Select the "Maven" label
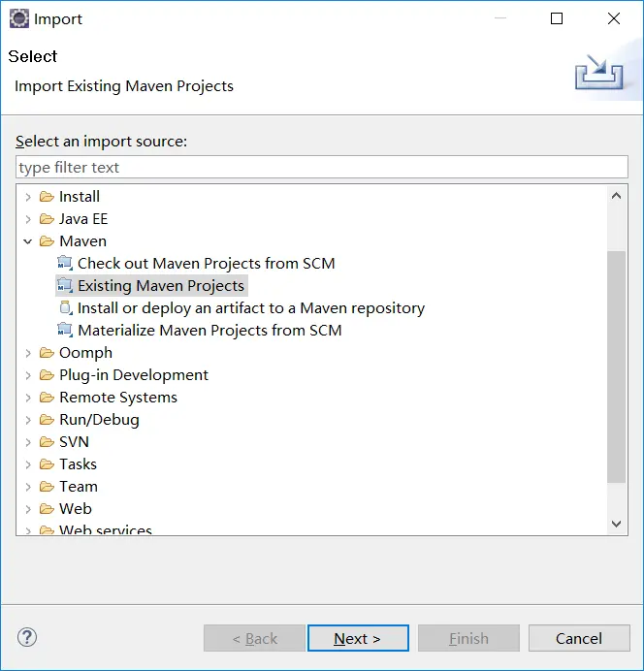644x671 pixels. coord(82,240)
